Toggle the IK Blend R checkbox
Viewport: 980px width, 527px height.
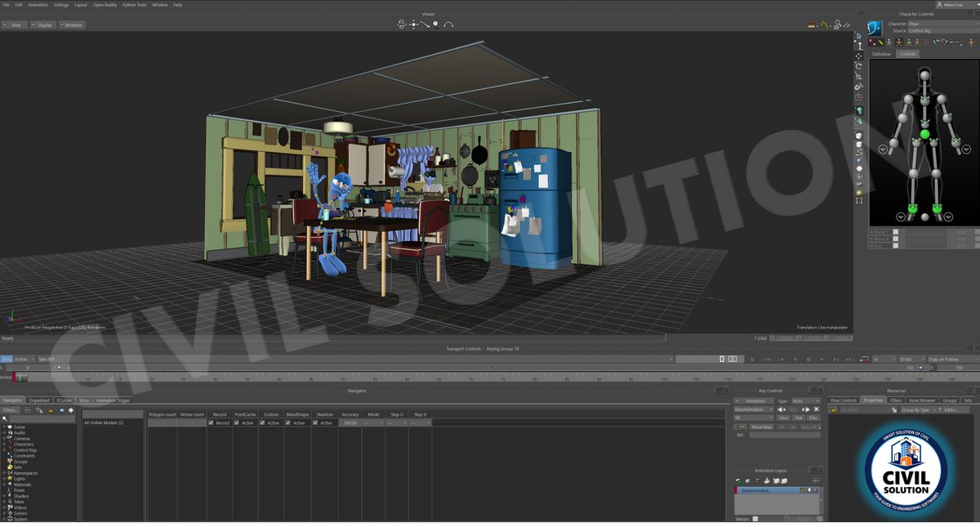(895, 239)
